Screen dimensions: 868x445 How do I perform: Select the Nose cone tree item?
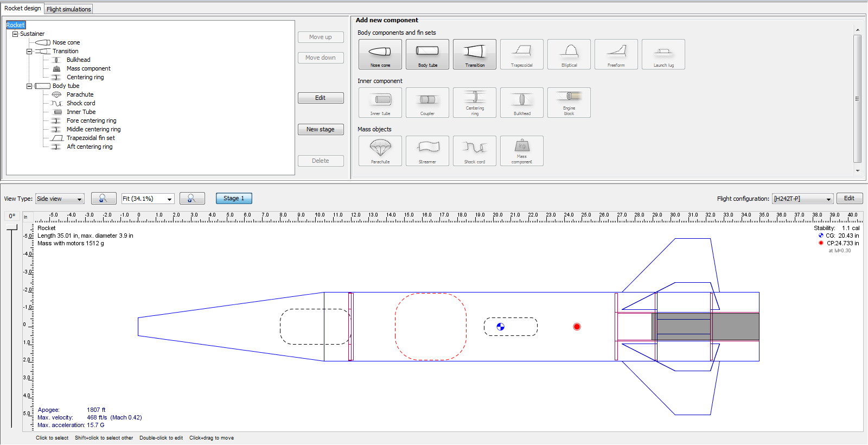pyautogui.click(x=66, y=42)
